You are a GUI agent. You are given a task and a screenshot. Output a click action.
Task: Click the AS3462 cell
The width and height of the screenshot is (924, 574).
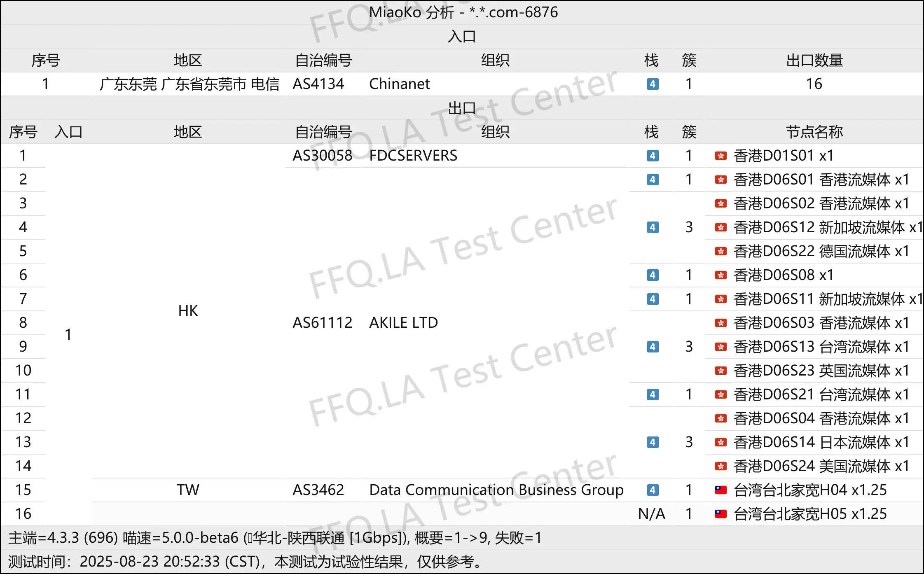click(x=318, y=490)
